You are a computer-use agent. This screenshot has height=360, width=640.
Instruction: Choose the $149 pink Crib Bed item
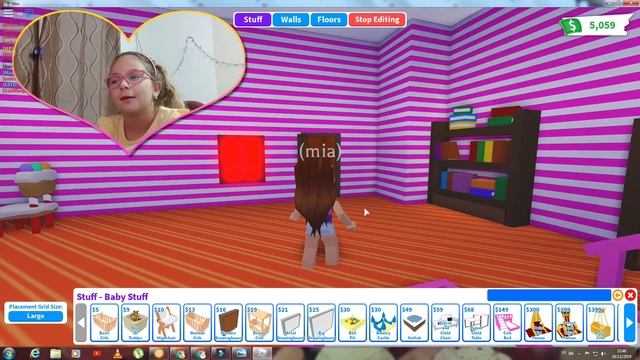pos(508,322)
